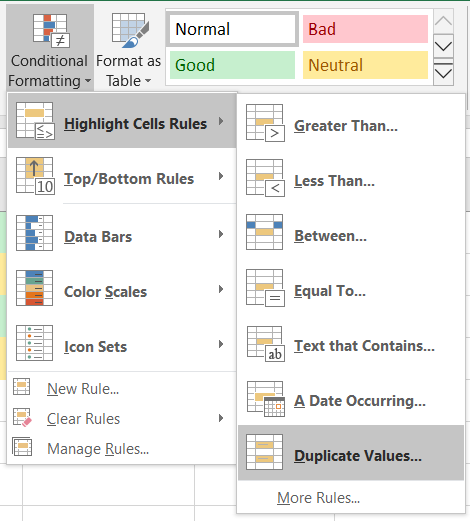
Task: Click the Between rule icon
Action: pos(265,232)
